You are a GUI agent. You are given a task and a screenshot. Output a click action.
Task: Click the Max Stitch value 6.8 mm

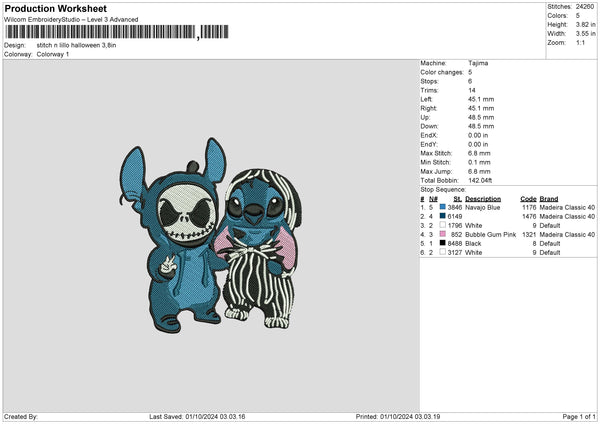[479, 153]
